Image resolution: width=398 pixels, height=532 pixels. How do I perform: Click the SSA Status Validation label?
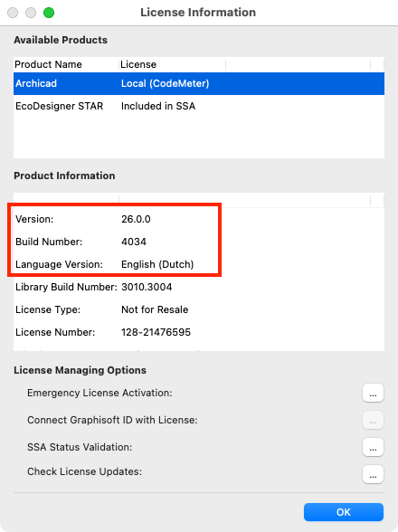(80, 447)
